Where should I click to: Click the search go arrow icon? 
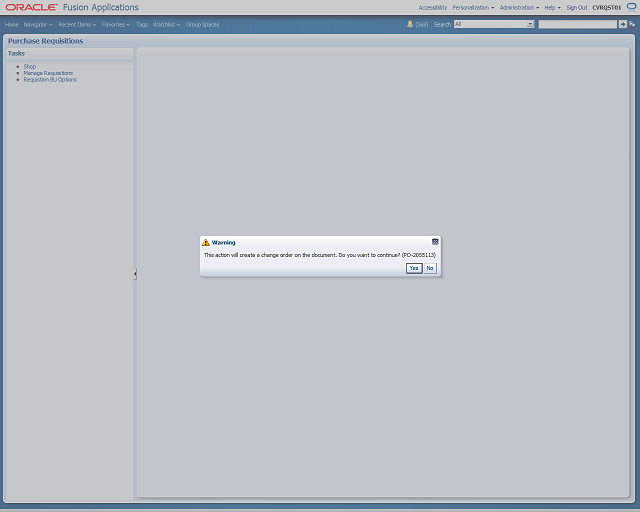coord(623,24)
